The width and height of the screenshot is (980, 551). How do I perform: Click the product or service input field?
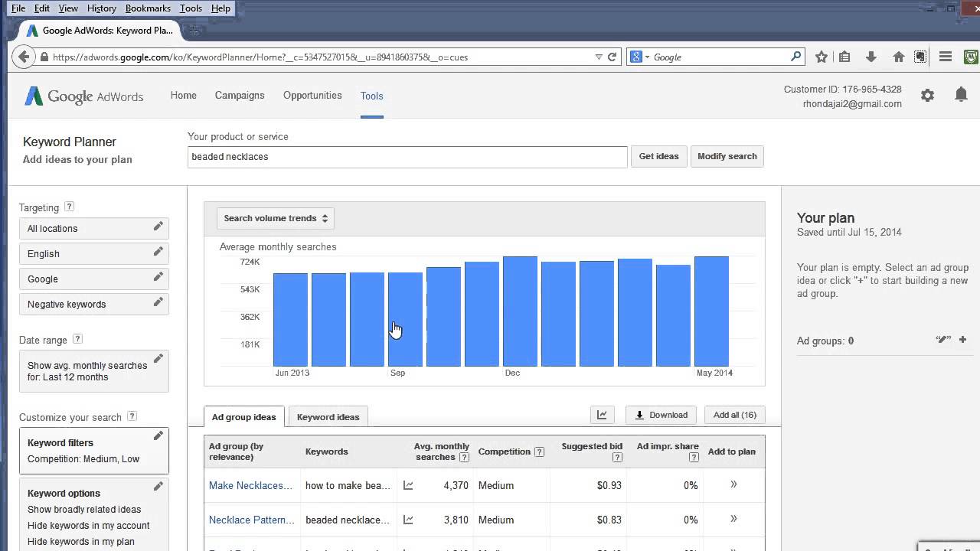(407, 157)
